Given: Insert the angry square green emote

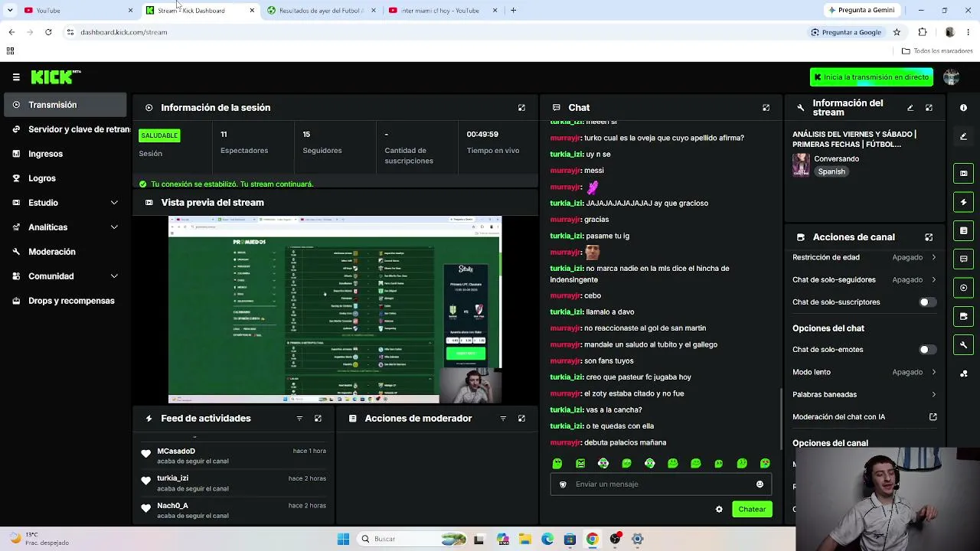Looking at the screenshot, I should coord(580,463).
